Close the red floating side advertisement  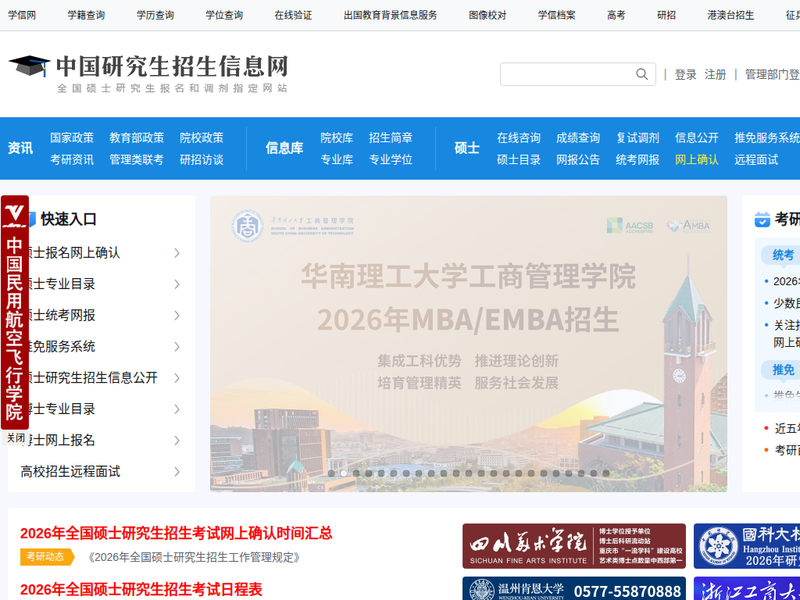pos(15,438)
